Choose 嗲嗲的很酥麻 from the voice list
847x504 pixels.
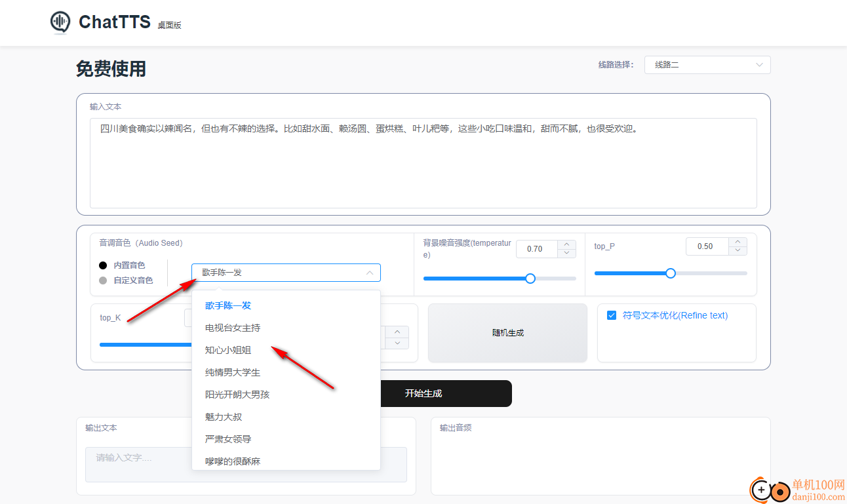click(x=286, y=461)
